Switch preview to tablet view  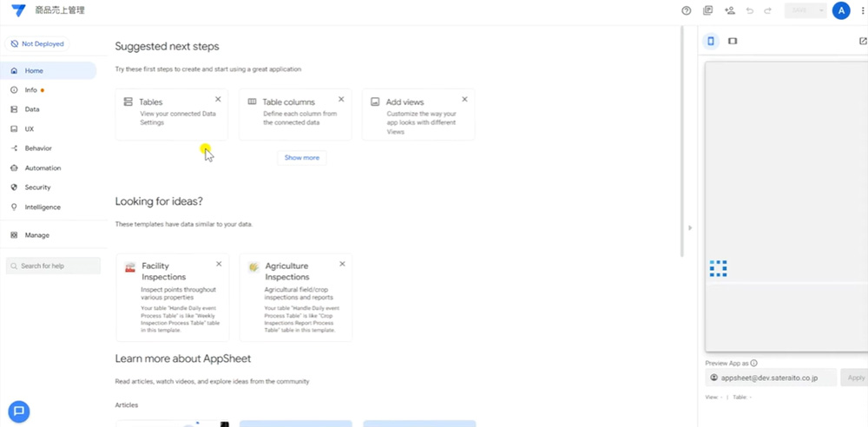[x=733, y=41]
